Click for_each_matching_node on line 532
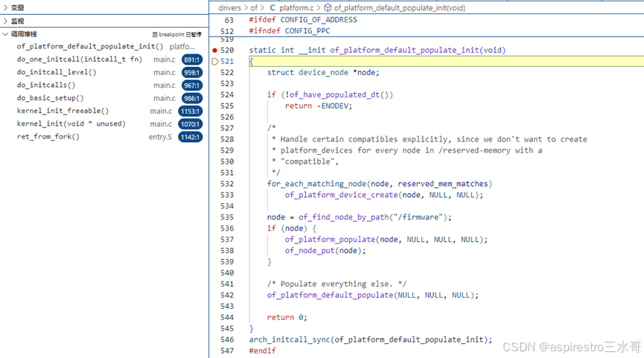 tap(316, 184)
